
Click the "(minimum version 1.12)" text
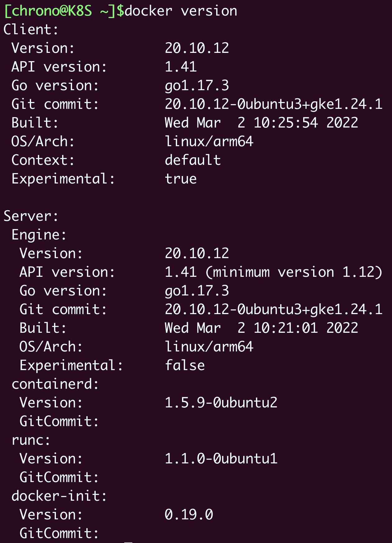294,272
